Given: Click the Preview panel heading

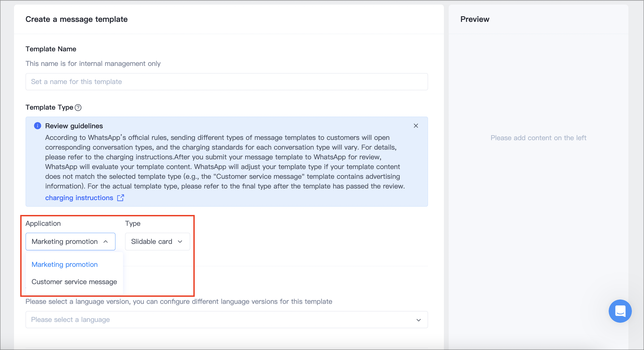Looking at the screenshot, I should (x=475, y=19).
